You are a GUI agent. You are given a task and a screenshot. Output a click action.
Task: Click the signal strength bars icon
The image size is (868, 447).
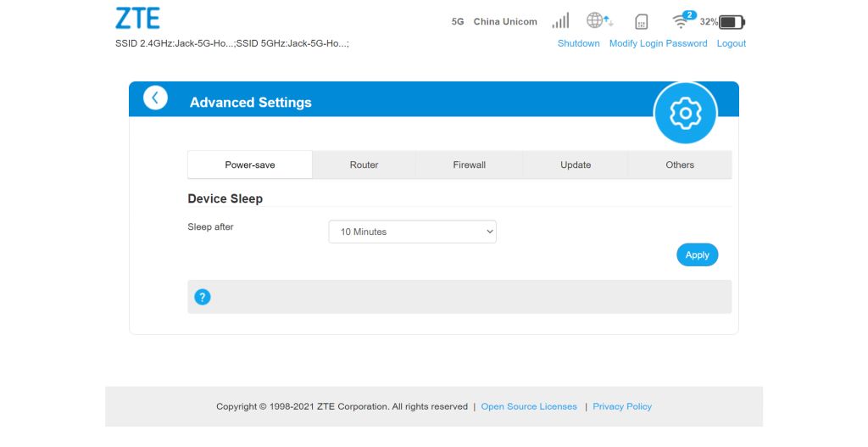tap(560, 21)
